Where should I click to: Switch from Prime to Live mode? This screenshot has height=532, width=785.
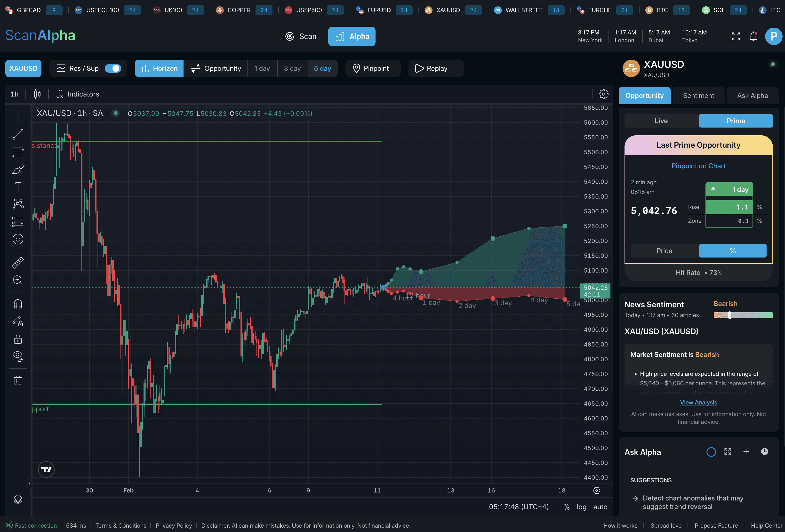661,121
